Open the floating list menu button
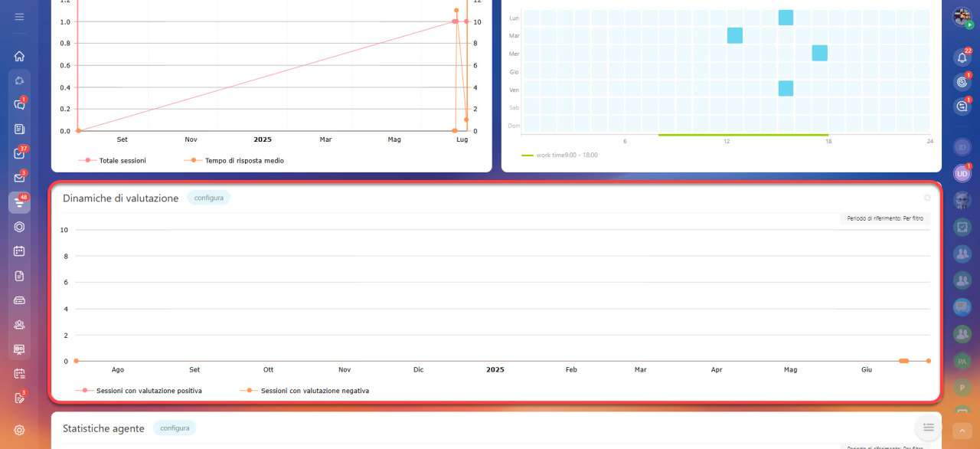Image resolution: width=980 pixels, height=449 pixels. pos(929,427)
